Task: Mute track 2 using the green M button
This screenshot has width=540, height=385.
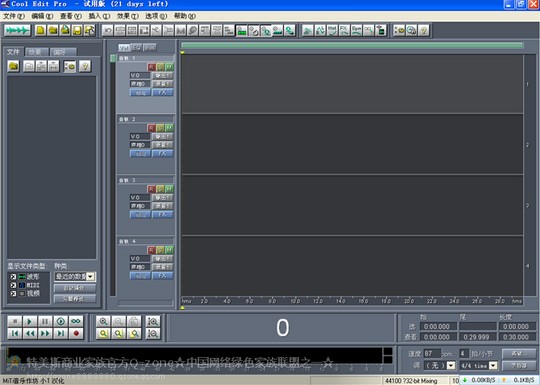Action: pyautogui.click(x=169, y=128)
